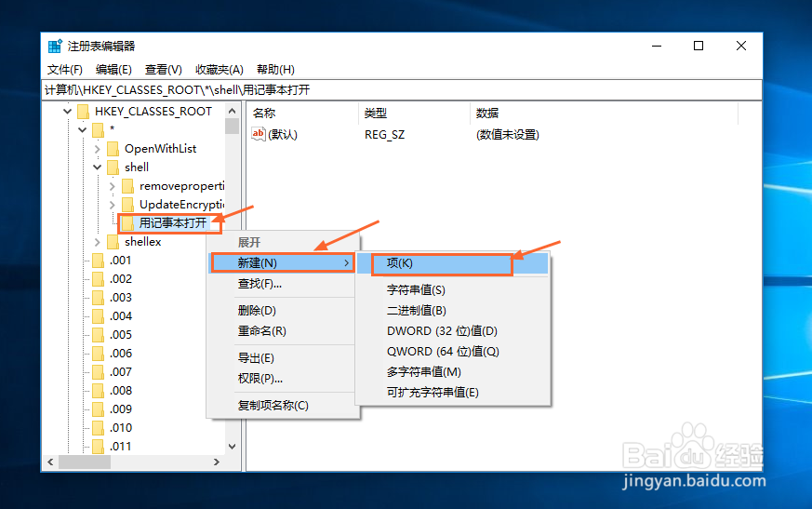
Task: Click the .006 folder icon
Action: tap(98, 354)
